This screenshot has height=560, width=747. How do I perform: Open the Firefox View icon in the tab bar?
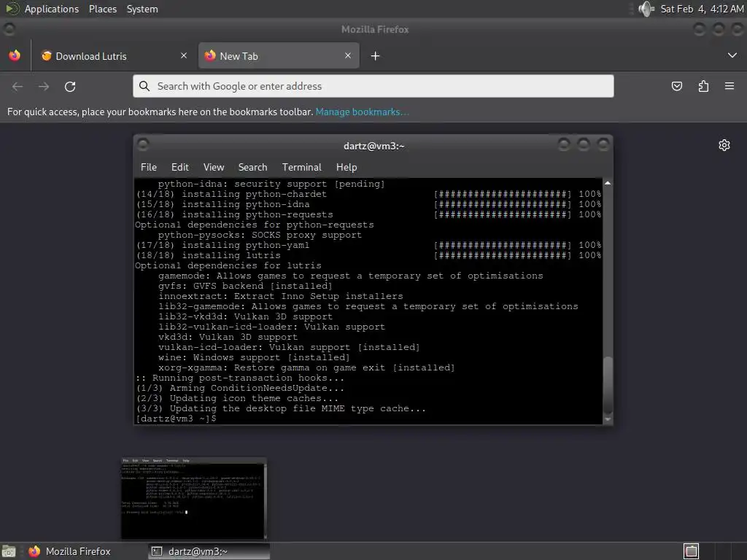[x=15, y=55]
